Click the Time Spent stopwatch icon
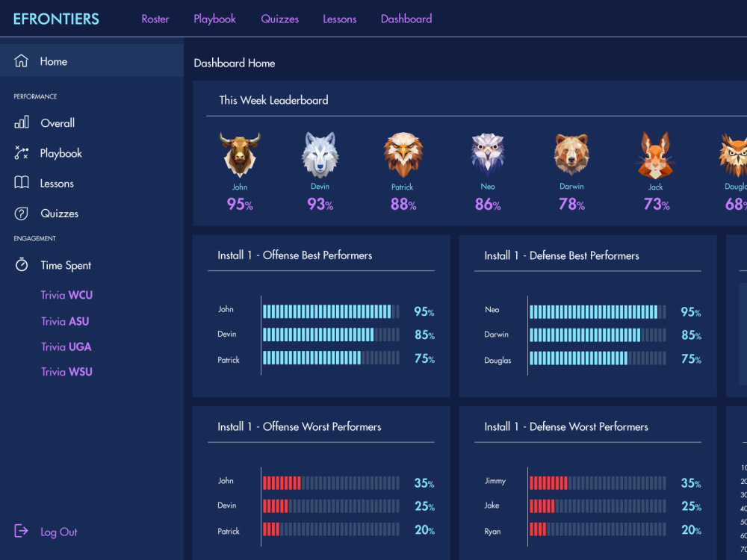The width and height of the screenshot is (747, 560). 22,265
